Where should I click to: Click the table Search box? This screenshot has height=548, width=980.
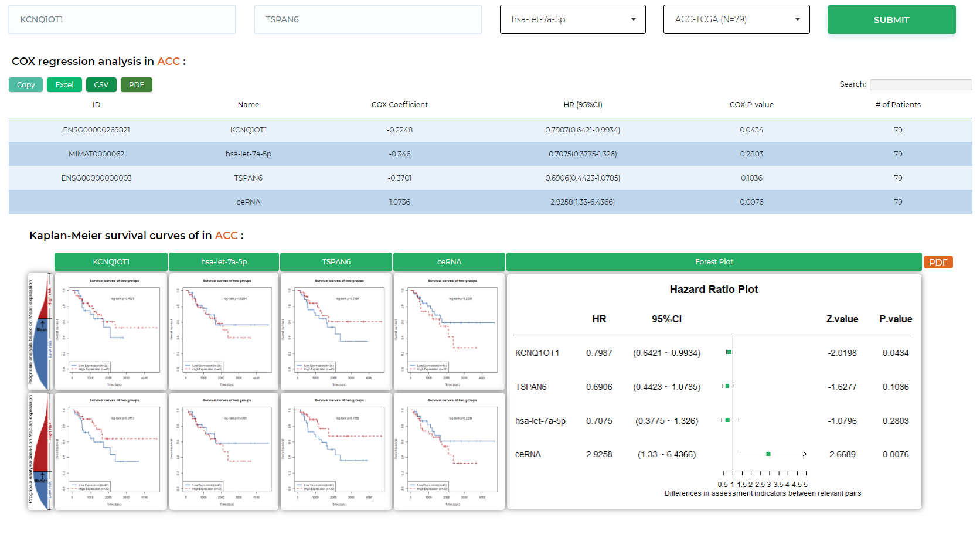click(920, 85)
